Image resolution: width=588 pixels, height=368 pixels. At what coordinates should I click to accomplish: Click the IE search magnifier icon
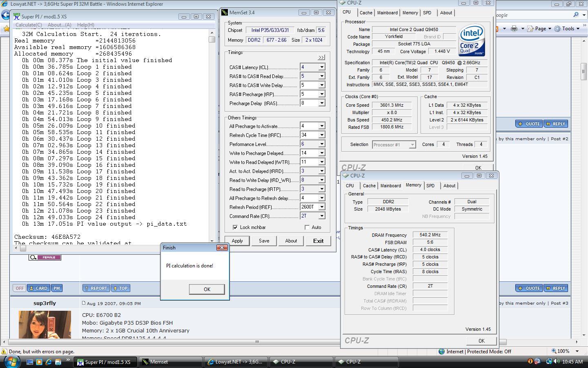coord(576,15)
